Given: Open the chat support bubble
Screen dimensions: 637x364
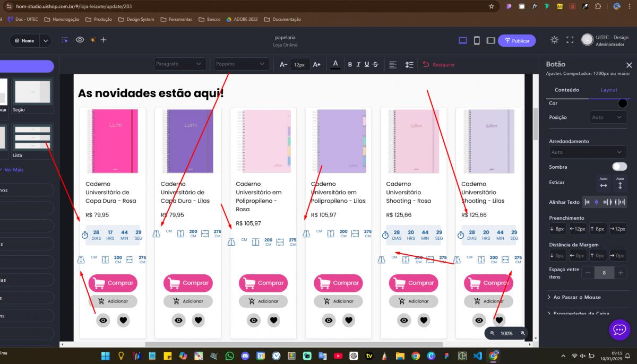Looking at the screenshot, I should [619, 330].
